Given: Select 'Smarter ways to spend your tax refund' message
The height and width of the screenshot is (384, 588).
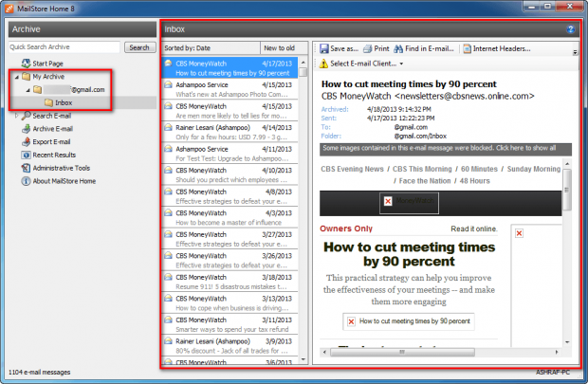Looking at the screenshot, I should (230, 324).
